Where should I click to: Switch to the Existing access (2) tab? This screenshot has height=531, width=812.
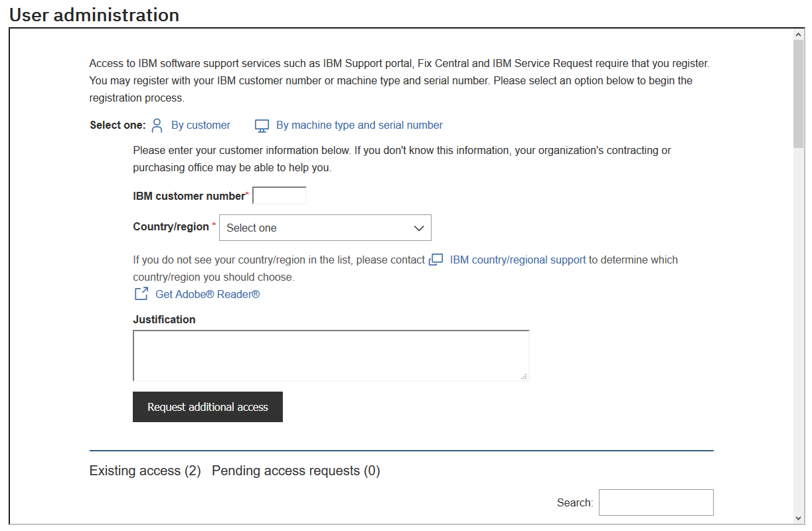point(145,471)
